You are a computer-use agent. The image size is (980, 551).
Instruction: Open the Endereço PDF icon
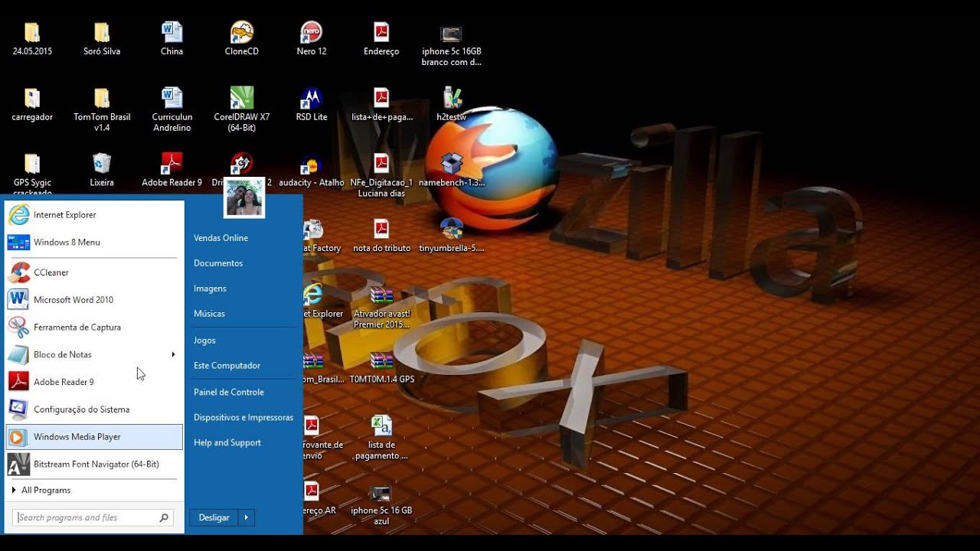(x=381, y=33)
